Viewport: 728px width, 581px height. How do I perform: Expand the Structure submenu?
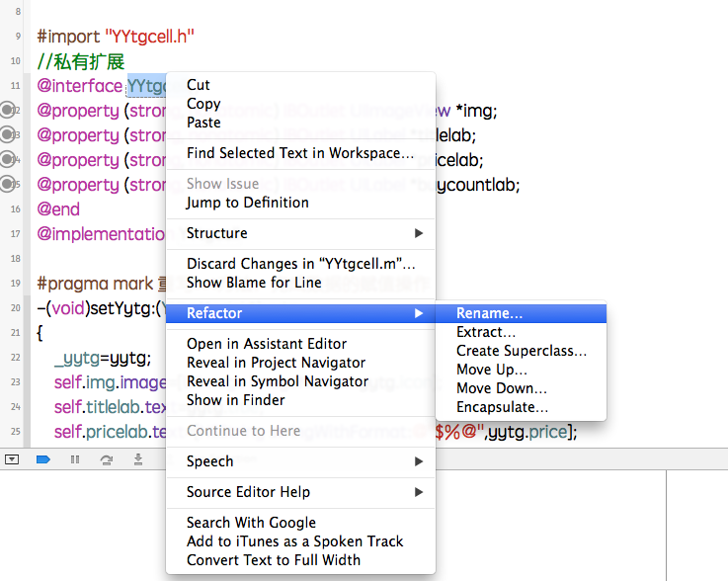(x=300, y=233)
